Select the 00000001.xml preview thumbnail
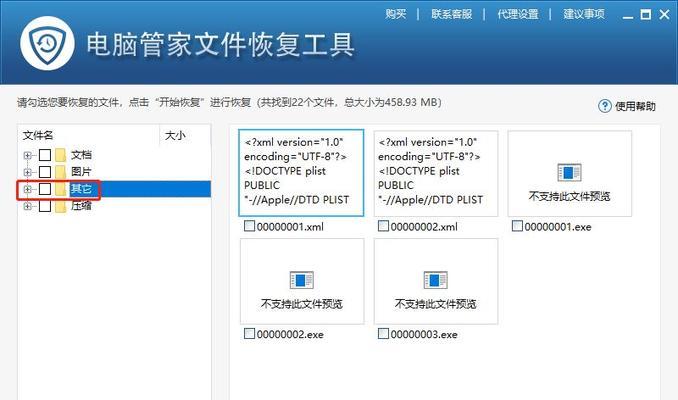 click(x=301, y=173)
